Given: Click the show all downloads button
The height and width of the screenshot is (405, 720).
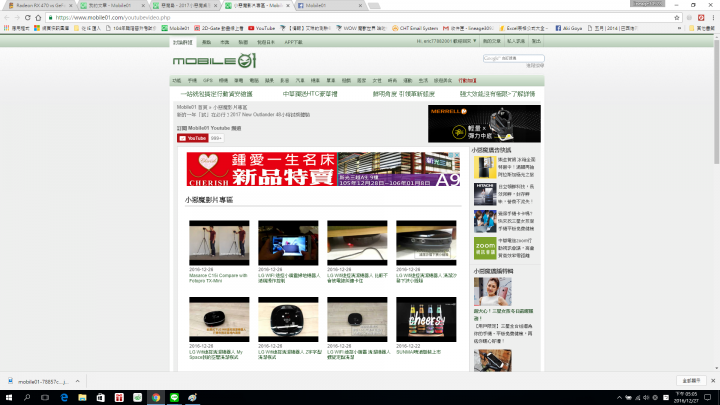Looking at the screenshot, I should (691, 381).
